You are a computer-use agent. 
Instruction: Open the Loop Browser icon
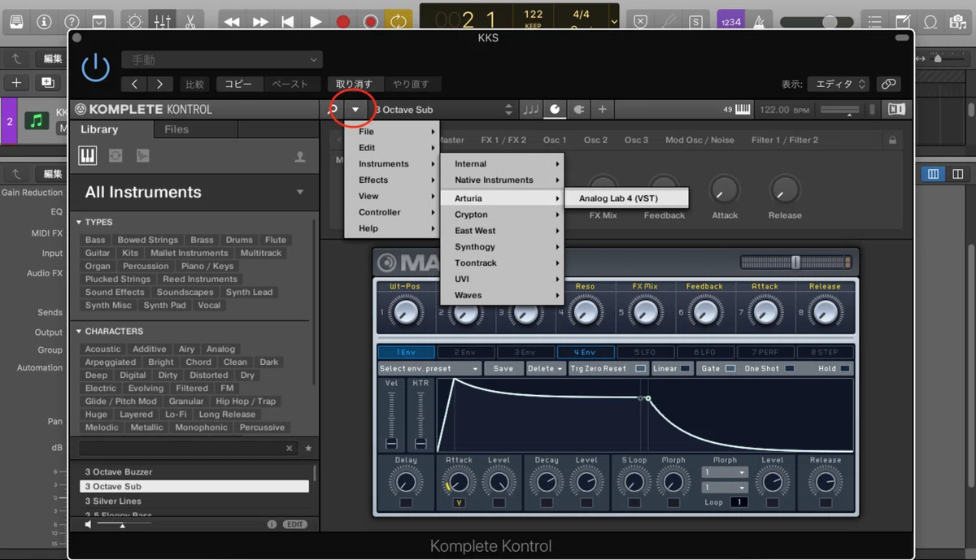point(930,22)
